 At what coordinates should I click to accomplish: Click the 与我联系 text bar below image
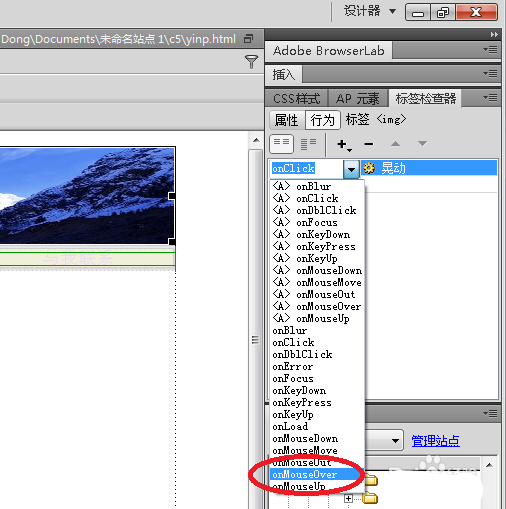coord(87,259)
